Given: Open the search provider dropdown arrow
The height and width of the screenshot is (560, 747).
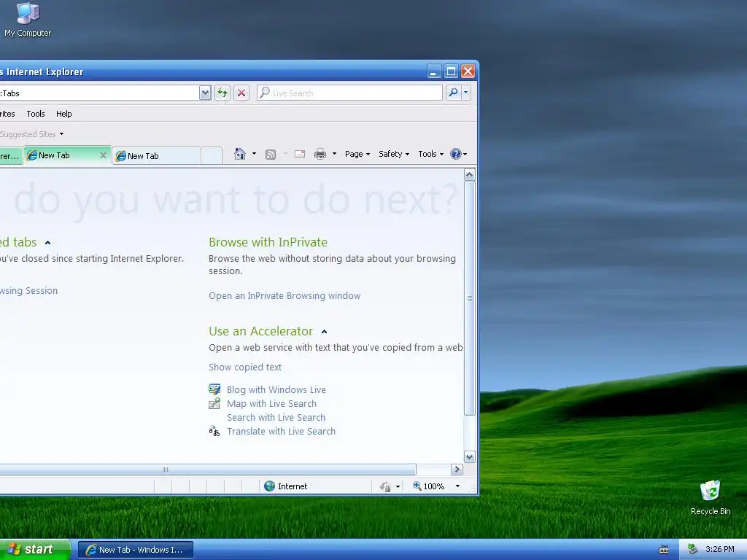Looking at the screenshot, I should (466, 93).
